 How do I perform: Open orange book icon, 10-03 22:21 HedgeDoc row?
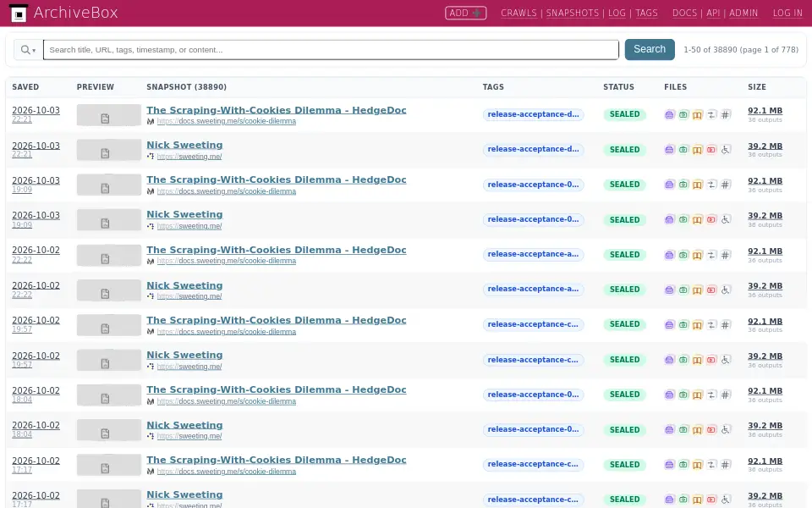tap(697, 114)
